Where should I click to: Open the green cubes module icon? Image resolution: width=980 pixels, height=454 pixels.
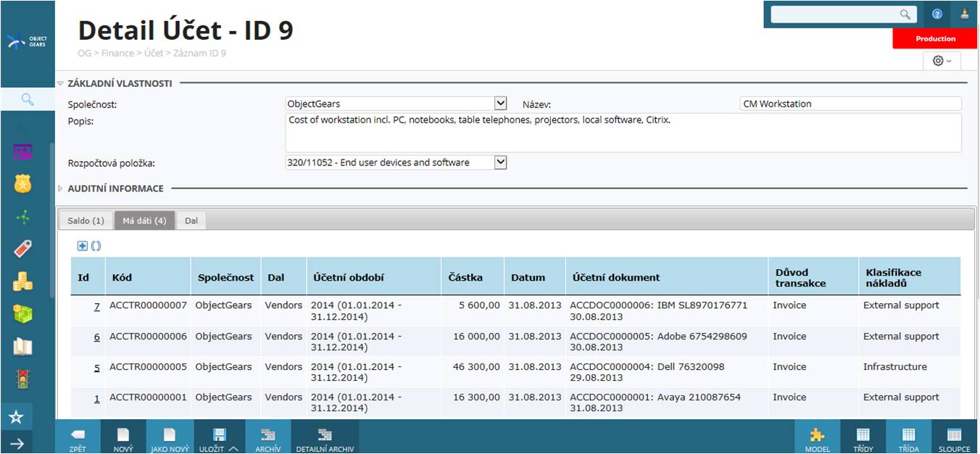point(23,313)
